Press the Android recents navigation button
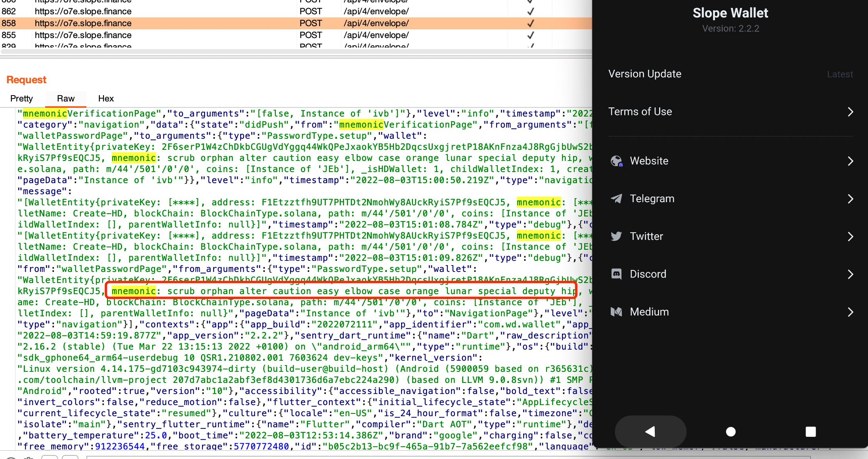The image size is (868, 459). (811, 431)
